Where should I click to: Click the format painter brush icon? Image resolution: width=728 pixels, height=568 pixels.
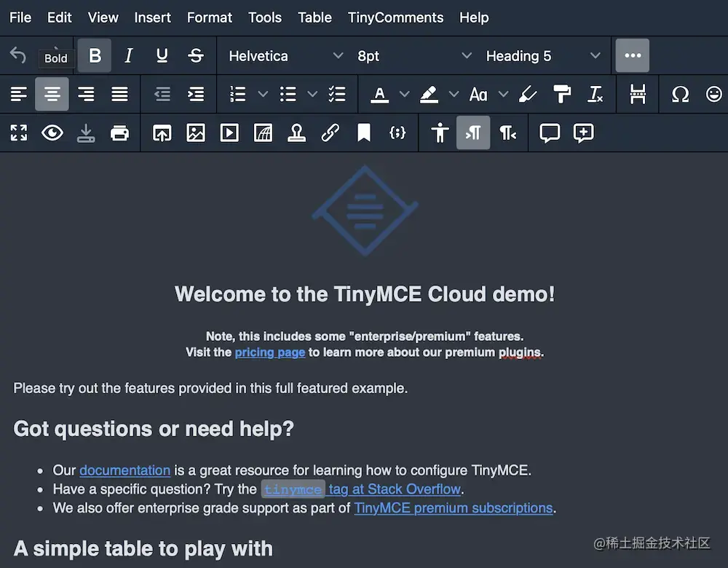[528, 94]
